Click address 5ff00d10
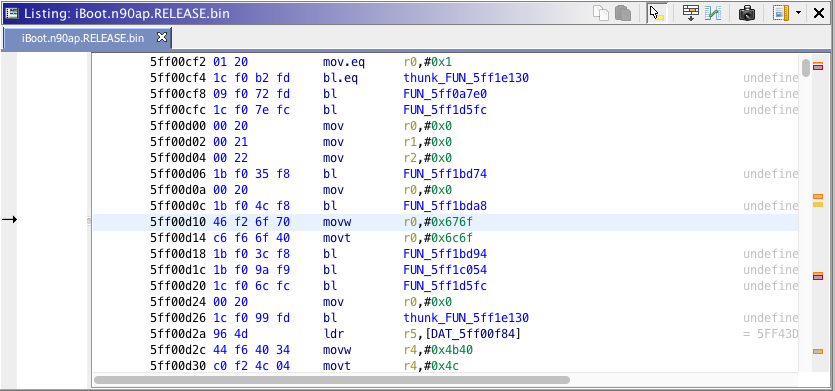 point(178,222)
